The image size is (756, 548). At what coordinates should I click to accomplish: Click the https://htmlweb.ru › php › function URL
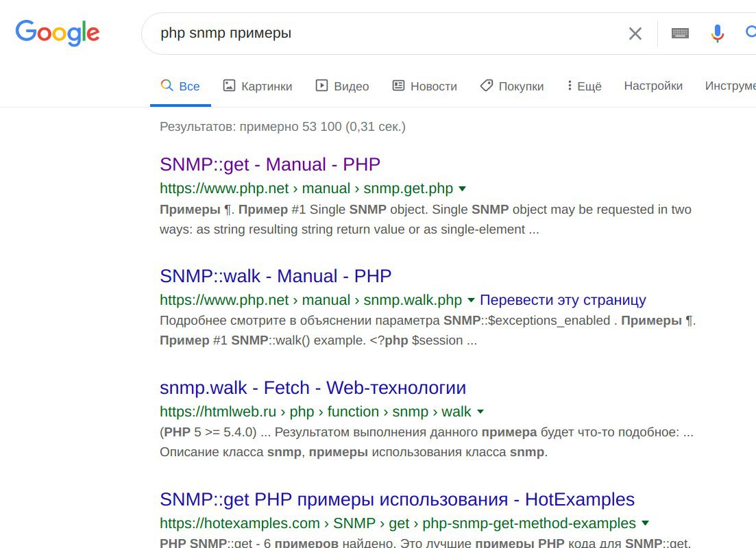click(x=315, y=412)
